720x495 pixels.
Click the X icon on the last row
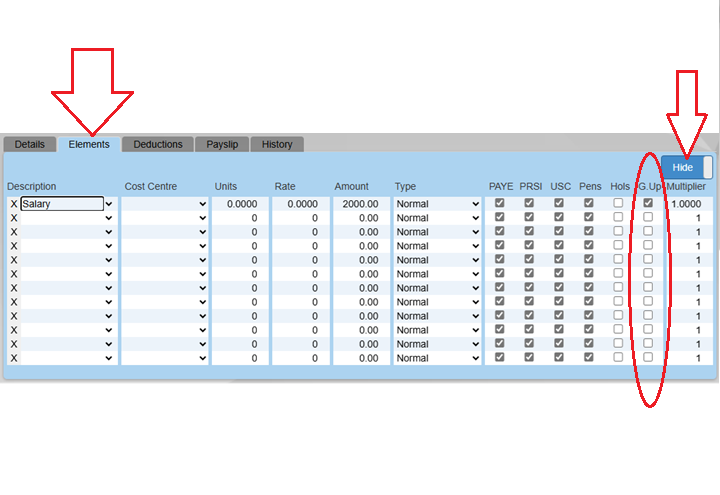coord(13,358)
